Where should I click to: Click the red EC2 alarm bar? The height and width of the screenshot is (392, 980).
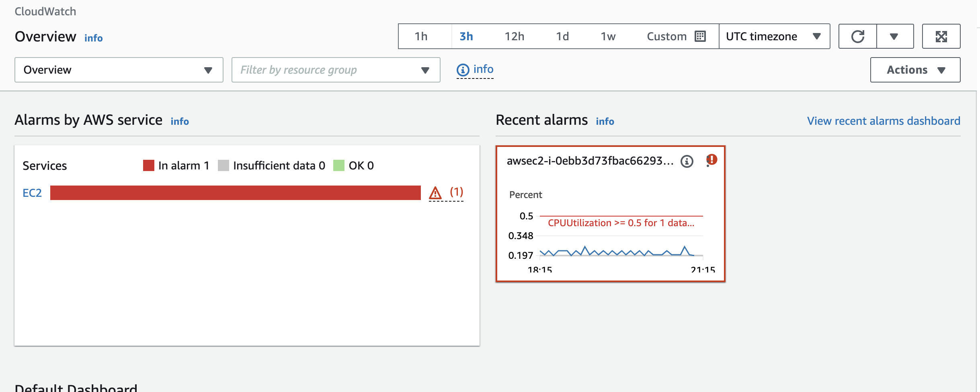(x=235, y=193)
